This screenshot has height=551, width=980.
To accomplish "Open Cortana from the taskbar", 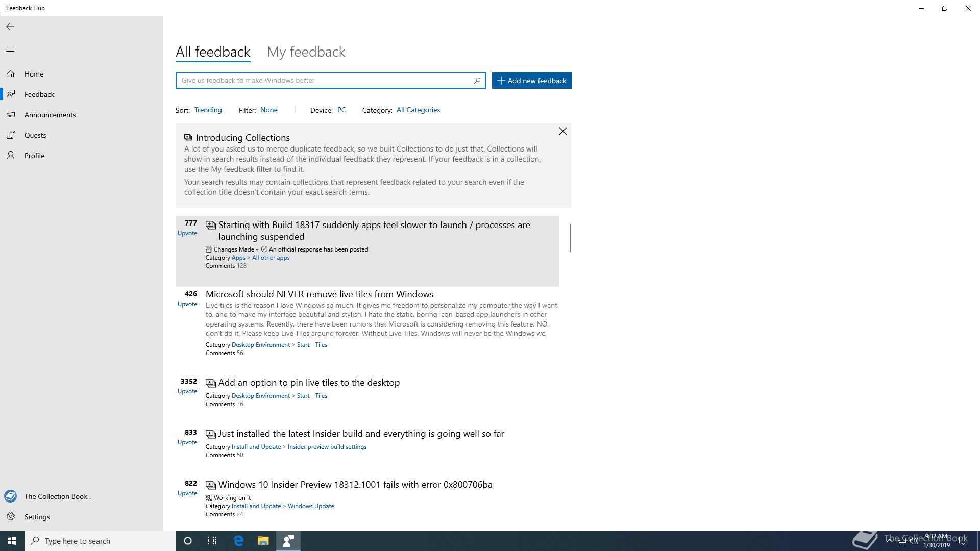I will pos(187,541).
